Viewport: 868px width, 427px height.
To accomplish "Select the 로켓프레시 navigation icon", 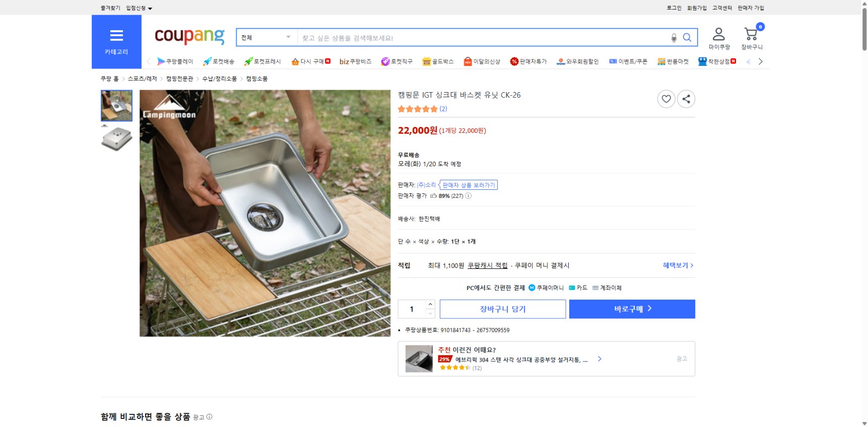I will pyautogui.click(x=248, y=61).
